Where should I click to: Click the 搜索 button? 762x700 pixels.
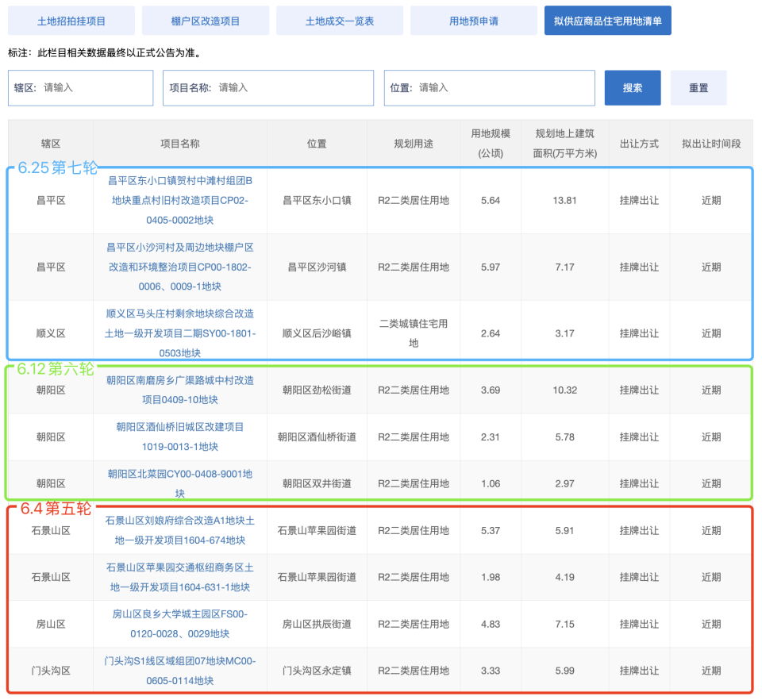633,88
